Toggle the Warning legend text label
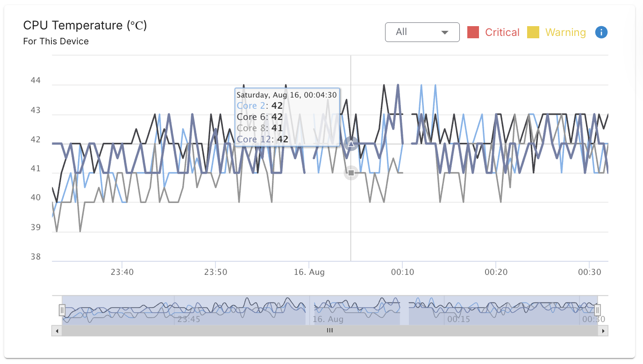 tap(565, 32)
